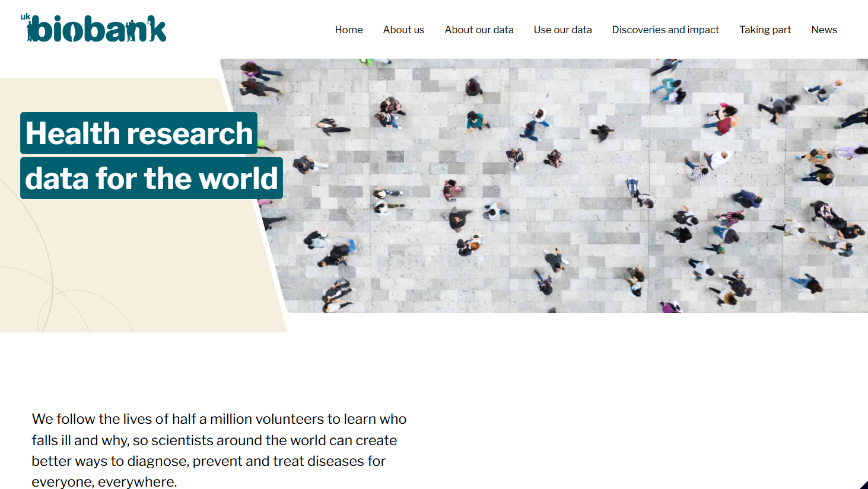Viewport: 868px width, 489px height.
Task: Click the small uk text in logo
Action: [25, 17]
